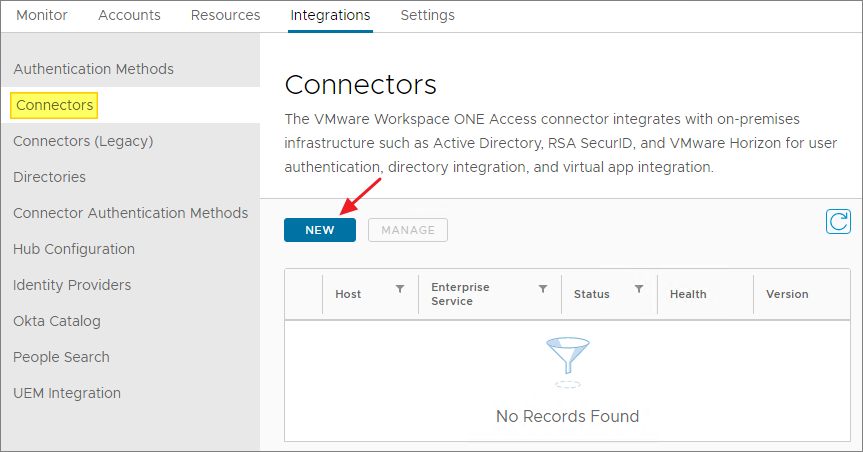Select Hub Configuration in the sidebar
The height and width of the screenshot is (452, 863).
click(74, 249)
